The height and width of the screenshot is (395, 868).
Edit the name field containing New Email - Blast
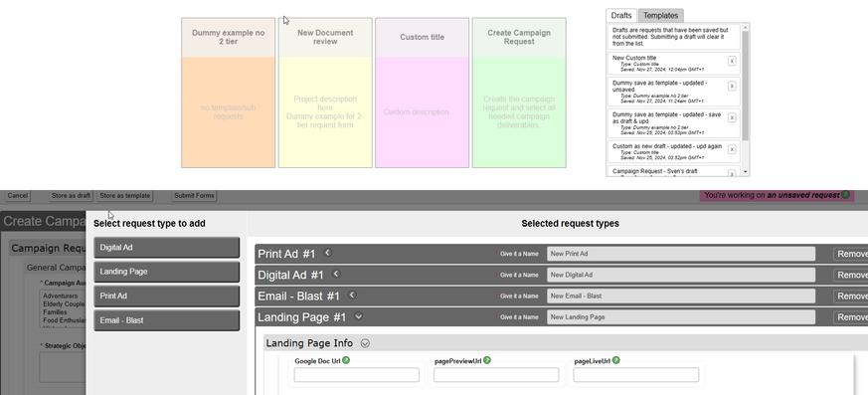(x=681, y=296)
